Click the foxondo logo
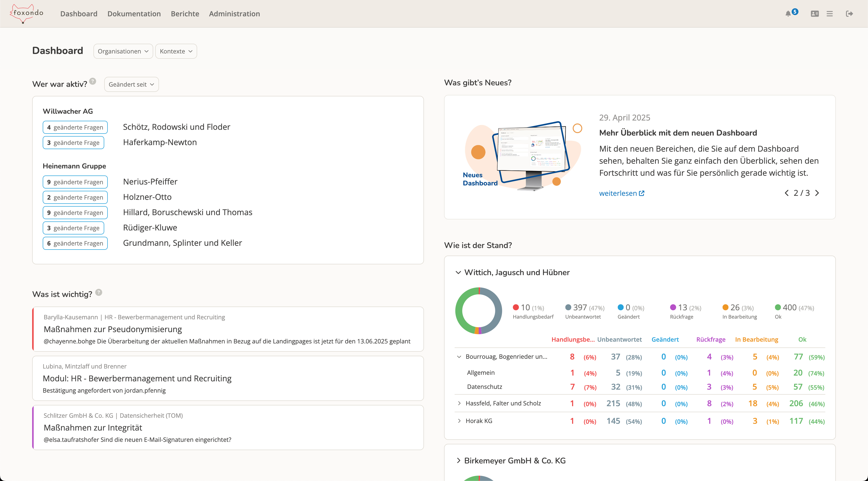Viewport: 868px width, 481px height. point(27,14)
